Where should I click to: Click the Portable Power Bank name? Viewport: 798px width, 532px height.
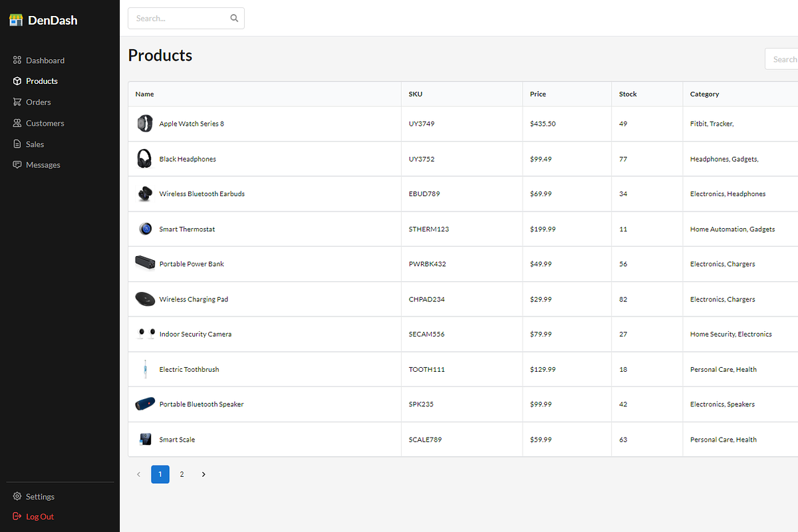[192, 264]
